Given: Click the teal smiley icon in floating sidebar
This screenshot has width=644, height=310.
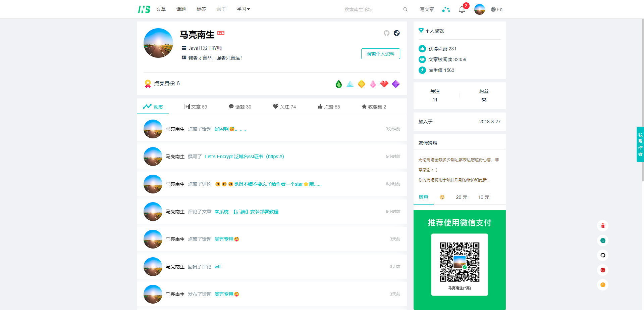Looking at the screenshot, I should click(x=603, y=240).
